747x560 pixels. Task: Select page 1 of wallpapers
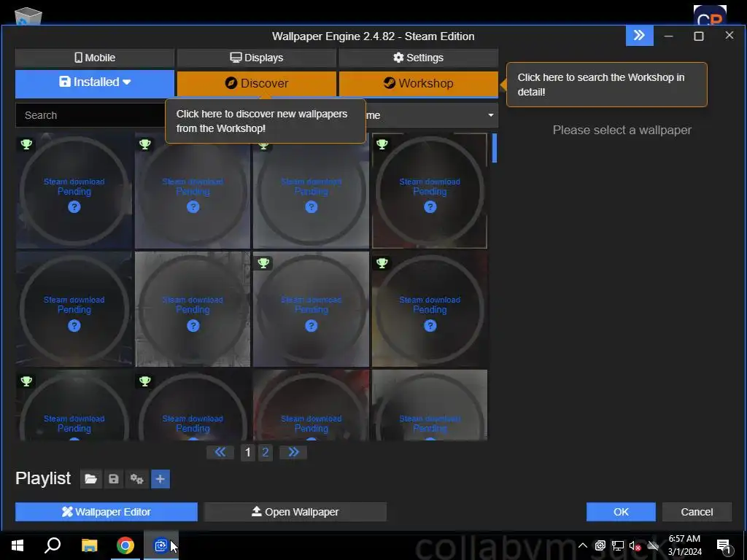click(247, 452)
